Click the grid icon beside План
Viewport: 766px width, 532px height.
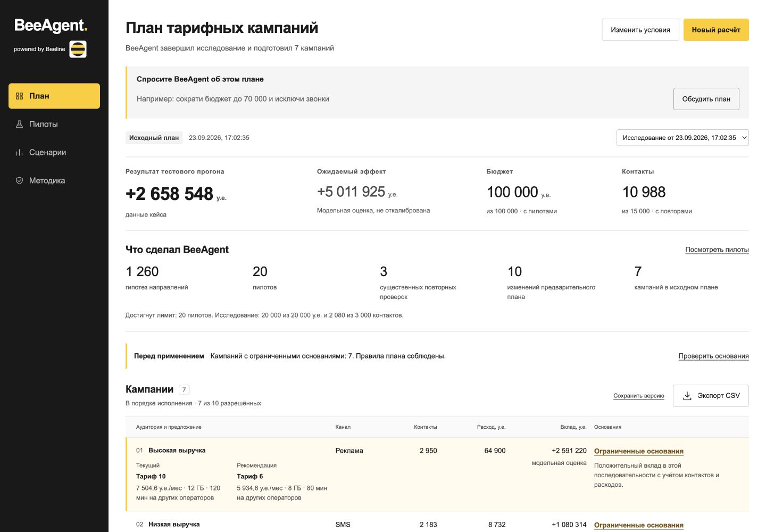click(20, 96)
